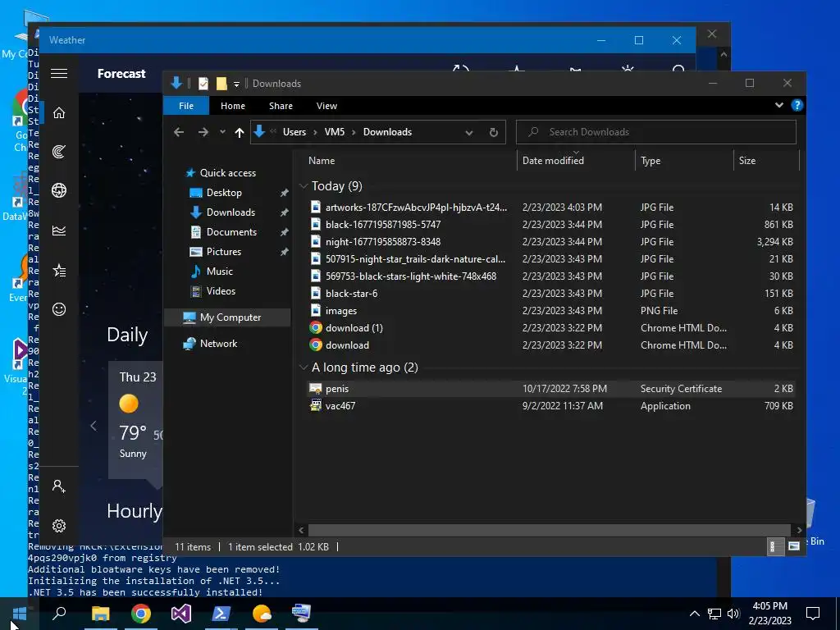Click the Properties quick access toolbar icon
Viewport: 840px width, 630px height.
203,84
